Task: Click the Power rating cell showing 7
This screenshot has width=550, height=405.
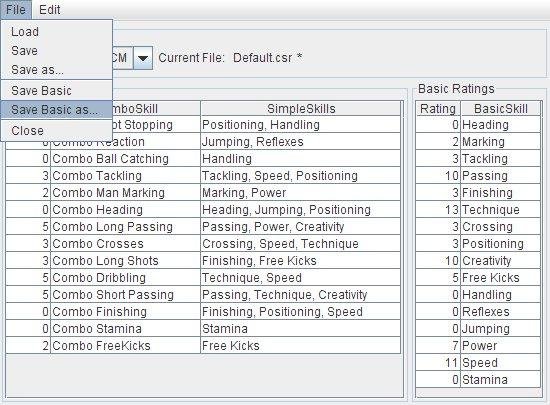Action: click(x=438, y=346)
